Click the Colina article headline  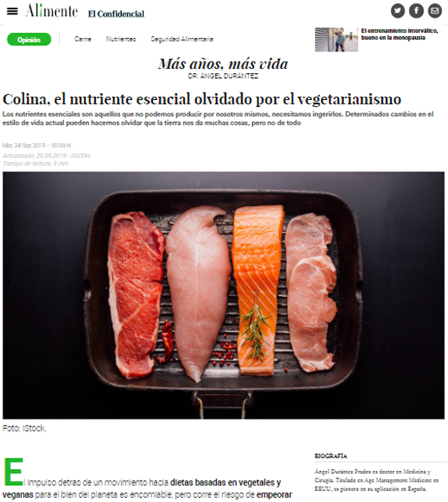(x=202, y=99)
